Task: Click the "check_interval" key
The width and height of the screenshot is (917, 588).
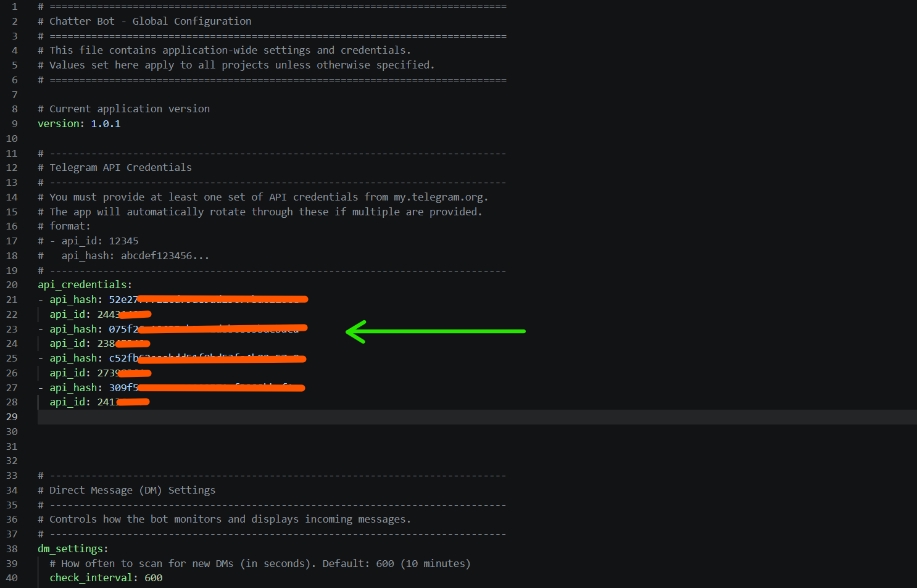Action: click(x=91, y=578)
